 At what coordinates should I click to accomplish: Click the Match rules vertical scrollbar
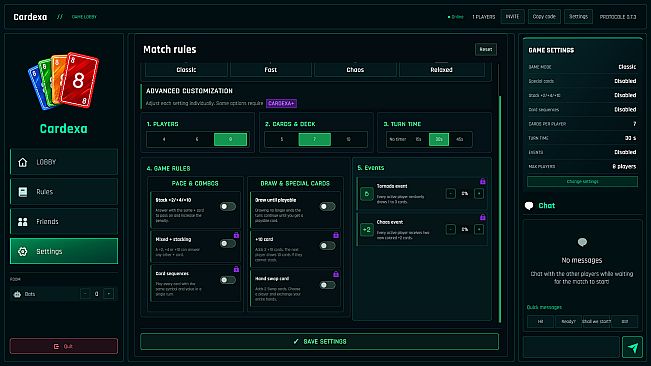[499, 209]
